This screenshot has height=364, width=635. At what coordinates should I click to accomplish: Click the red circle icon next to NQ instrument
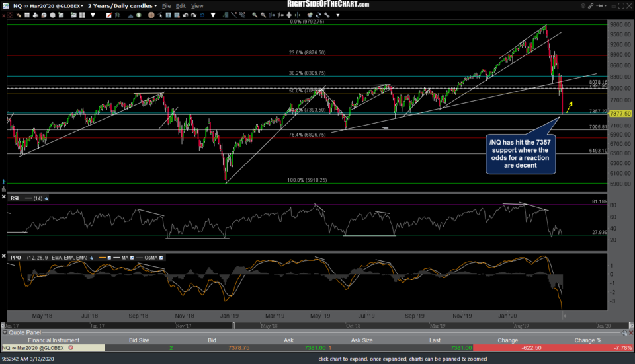coord(71,348)
